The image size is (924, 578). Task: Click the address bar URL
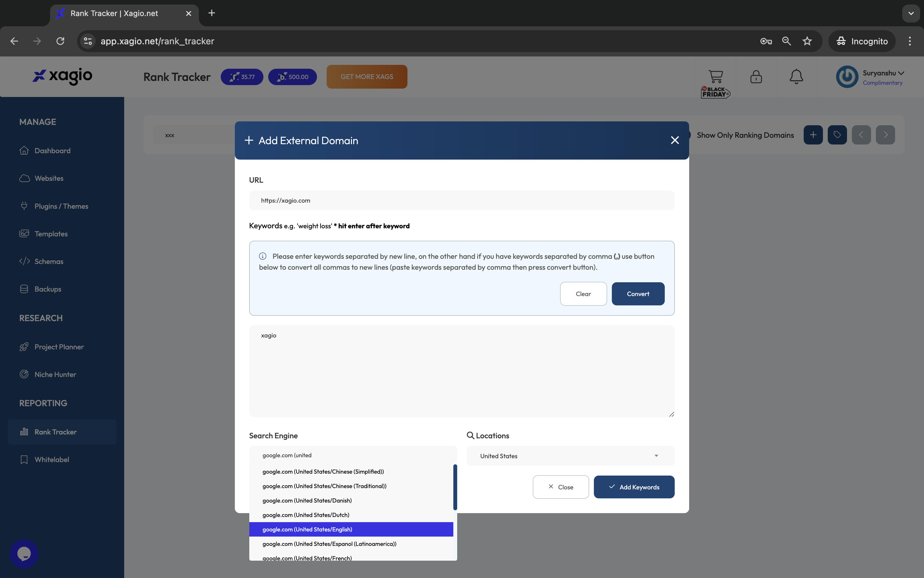click(x=157, y=41)
